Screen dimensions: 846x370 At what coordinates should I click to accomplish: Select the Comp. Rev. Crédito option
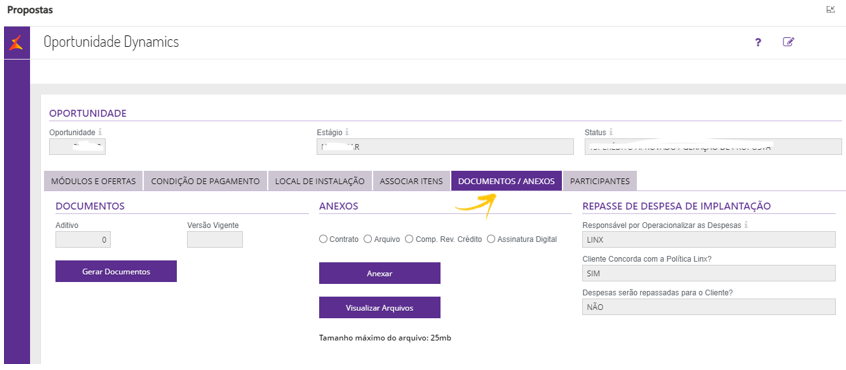click(409, 239)
